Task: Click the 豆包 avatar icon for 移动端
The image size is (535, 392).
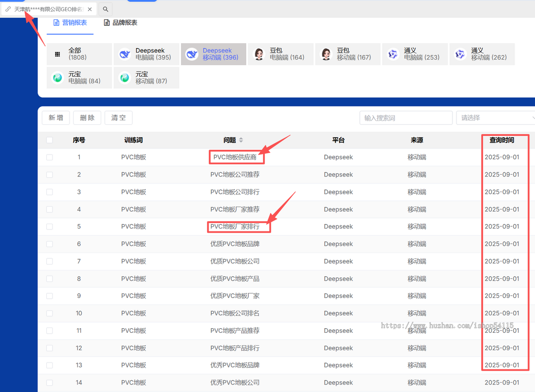Action: click(326, 54)
